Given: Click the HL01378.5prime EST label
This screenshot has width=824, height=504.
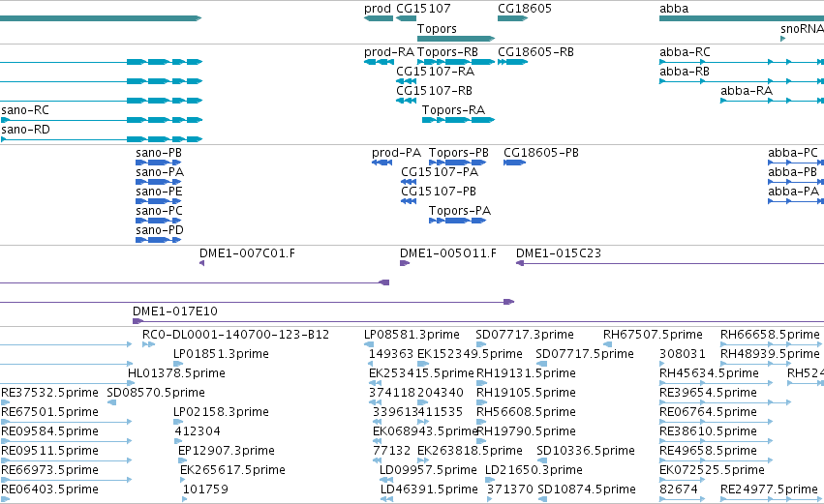Looking at the screenshot, I should point(176,373).
